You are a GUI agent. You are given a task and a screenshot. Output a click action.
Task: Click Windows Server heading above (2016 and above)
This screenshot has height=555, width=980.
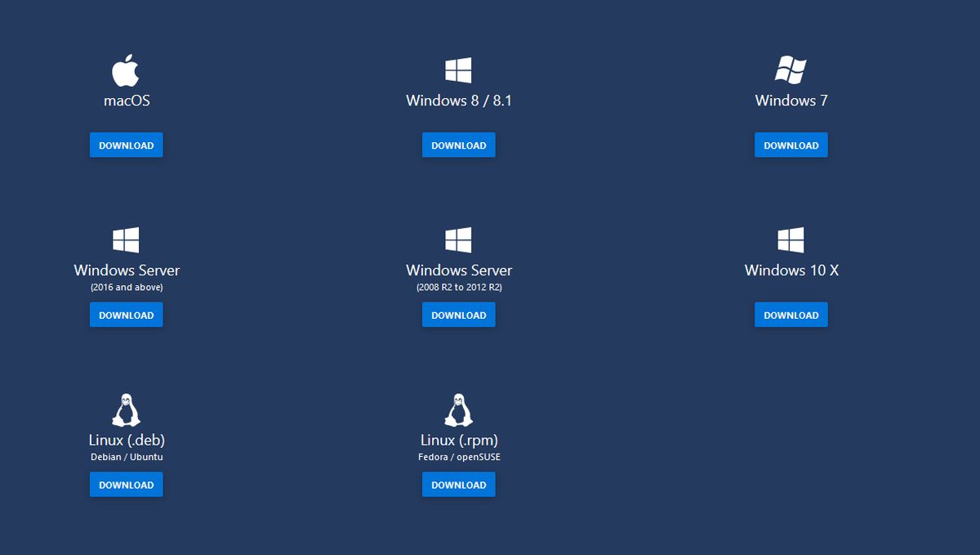click(x=127, y=270)
